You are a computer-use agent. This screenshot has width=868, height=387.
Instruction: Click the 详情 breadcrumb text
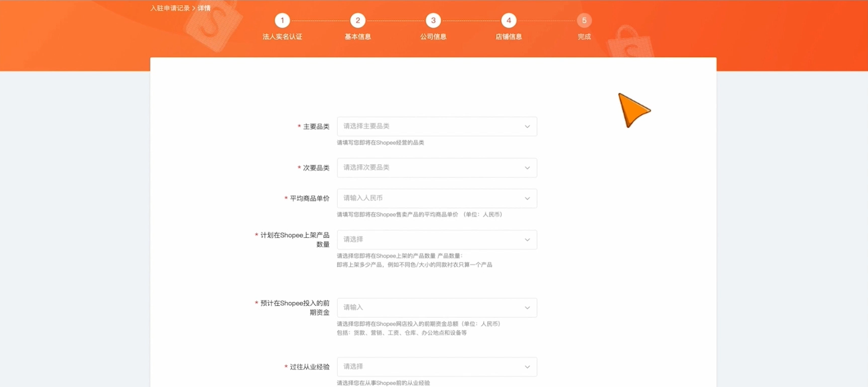pyautogui.click(x=204, y=8)
